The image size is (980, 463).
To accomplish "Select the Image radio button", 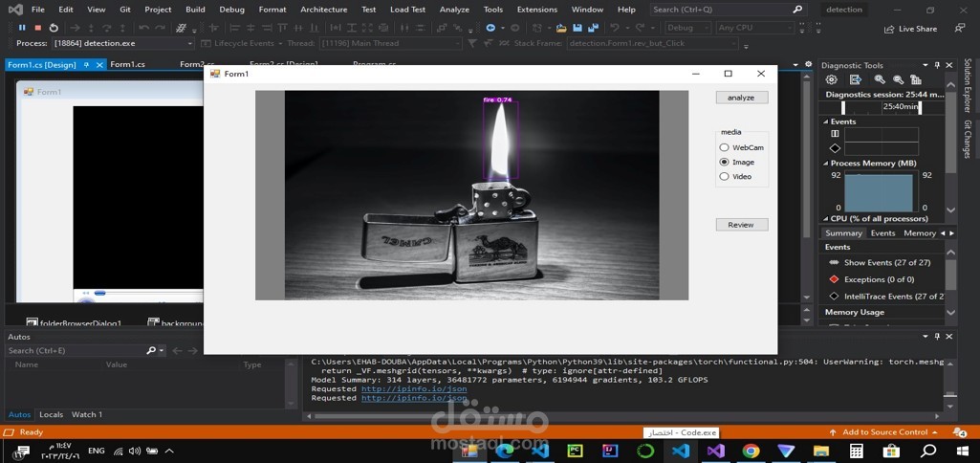I will [x=724, y=162].
